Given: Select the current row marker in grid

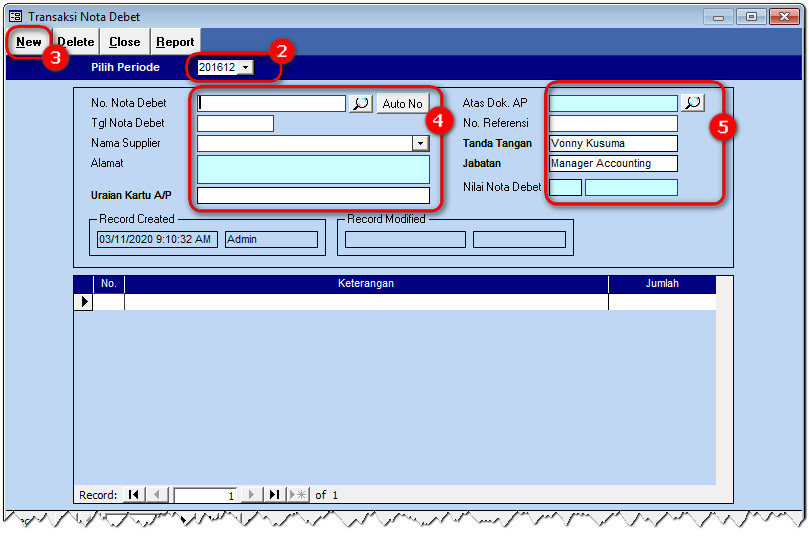Looking at the screenshot, I should [84, 302].
